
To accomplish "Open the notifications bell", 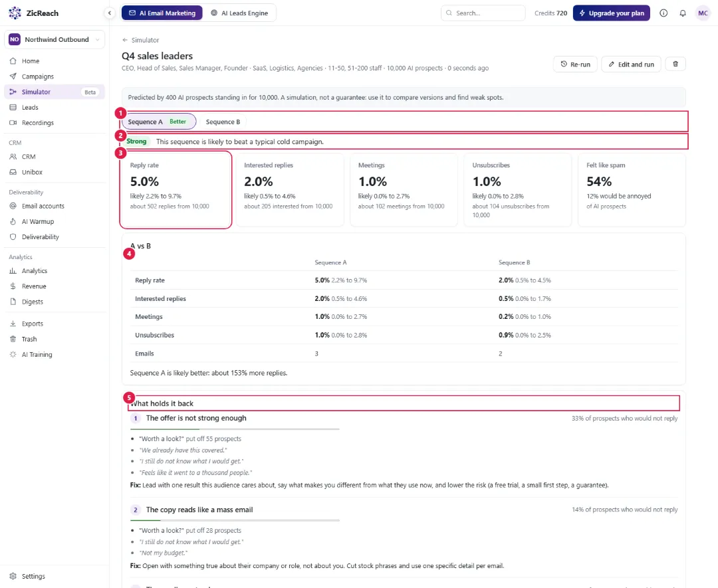I will (x=683, y=13).
